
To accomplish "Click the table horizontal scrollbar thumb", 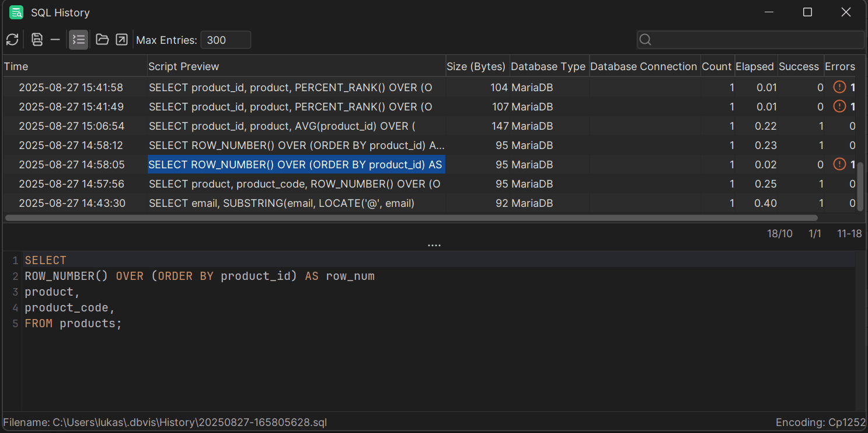I will pyautogui.click(x=412, y=218).
